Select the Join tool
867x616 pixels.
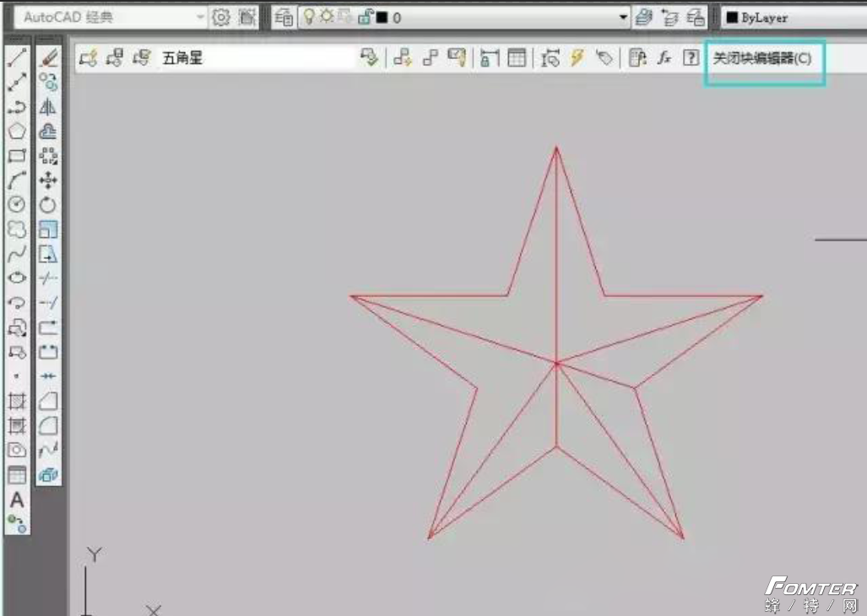coord(48,376)
